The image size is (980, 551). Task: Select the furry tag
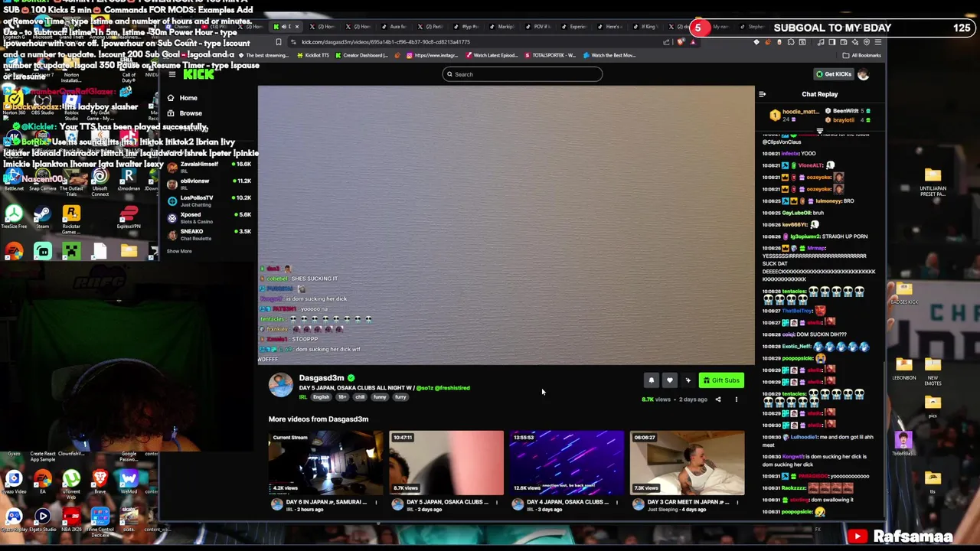tap(400, 397)
